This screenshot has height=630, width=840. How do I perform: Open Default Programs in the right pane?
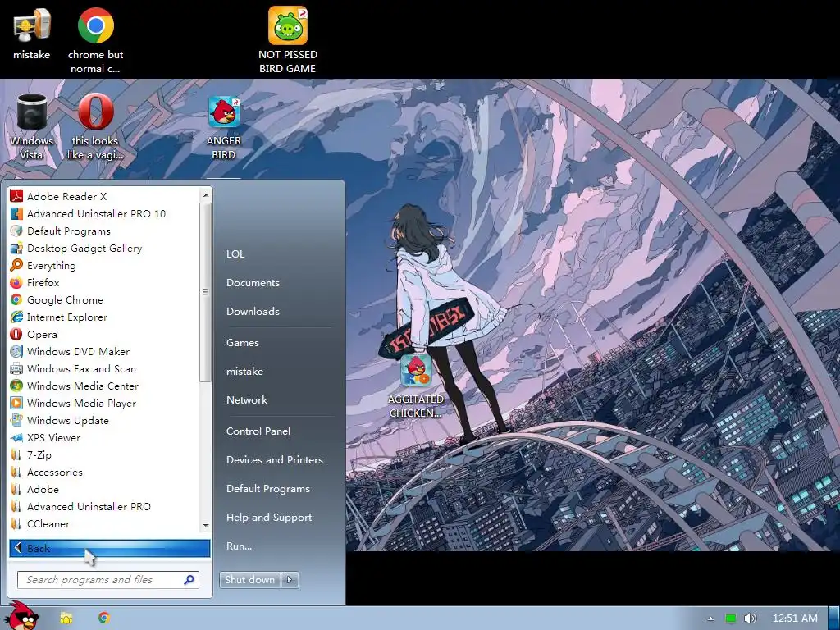[x=268, y=489]
